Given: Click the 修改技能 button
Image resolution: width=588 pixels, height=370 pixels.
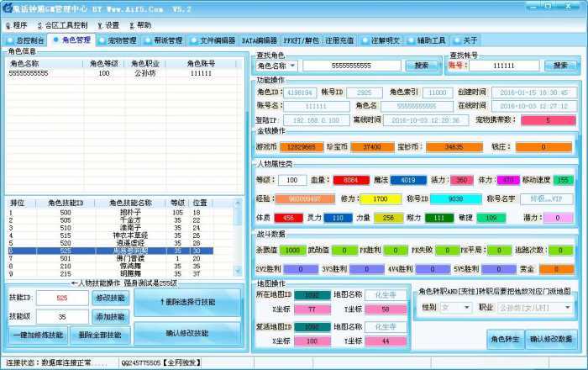Looking at the screenshot, I should pos(110,299).
